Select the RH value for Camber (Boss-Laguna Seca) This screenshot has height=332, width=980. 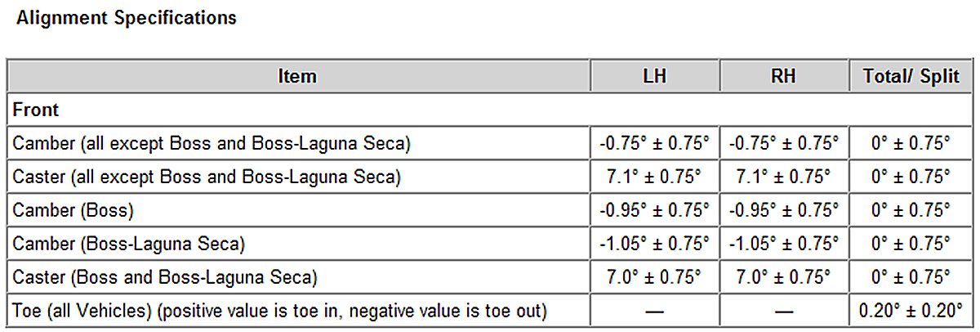tap(783, 244)
